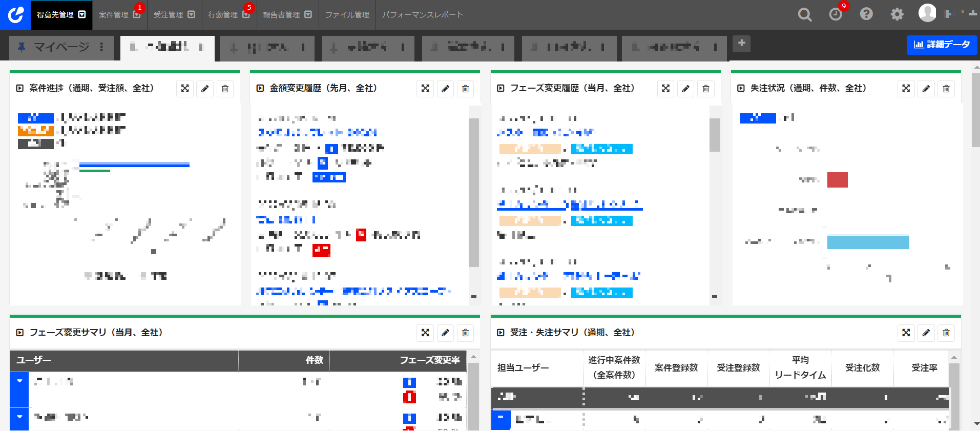980x431 pixels.
Task: Open ファイル管理 menu
Action: pyautogui.click(x=347, y=15)
